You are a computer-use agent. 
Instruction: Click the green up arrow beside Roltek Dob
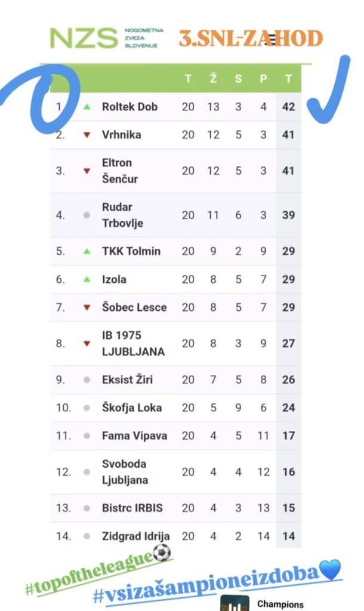click(x=87, y=107)
